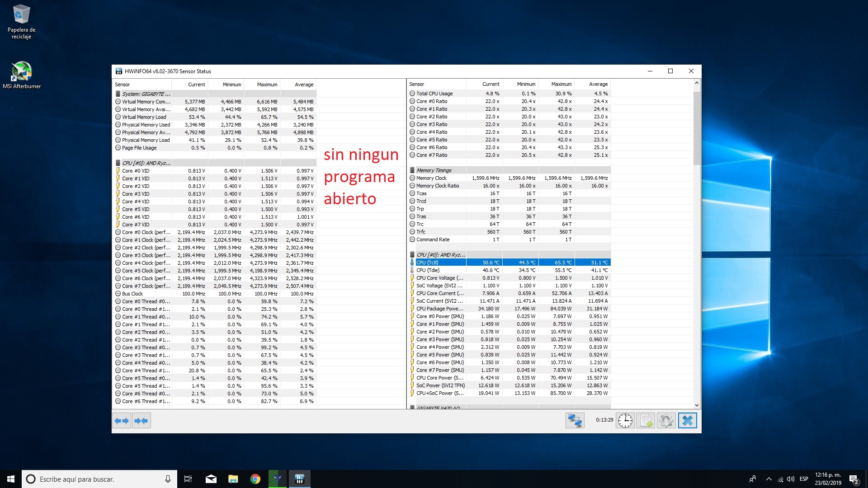Click the clock reset timer icon
This screenshot has height=488, width=868.
(625, 421)
